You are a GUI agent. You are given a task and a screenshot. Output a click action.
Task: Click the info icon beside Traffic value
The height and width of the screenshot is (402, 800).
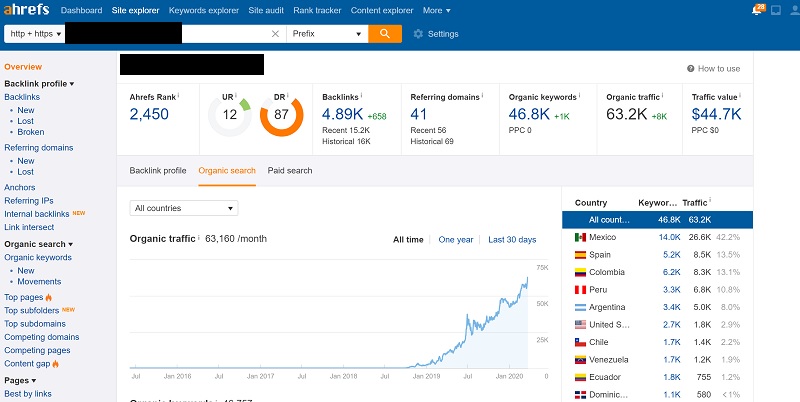(740, 95)
